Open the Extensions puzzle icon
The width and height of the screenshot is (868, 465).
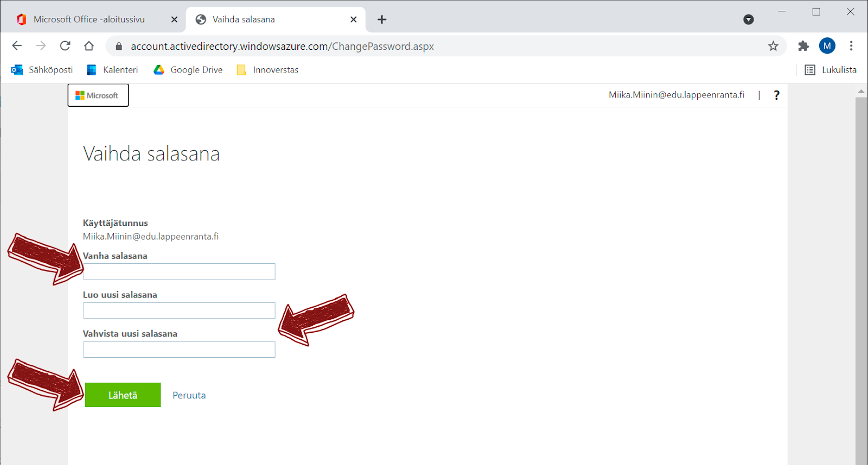point(803,46)
